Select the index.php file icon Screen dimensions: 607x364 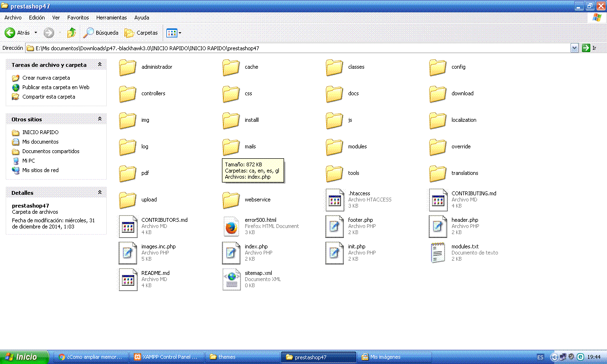pos(231,253)
